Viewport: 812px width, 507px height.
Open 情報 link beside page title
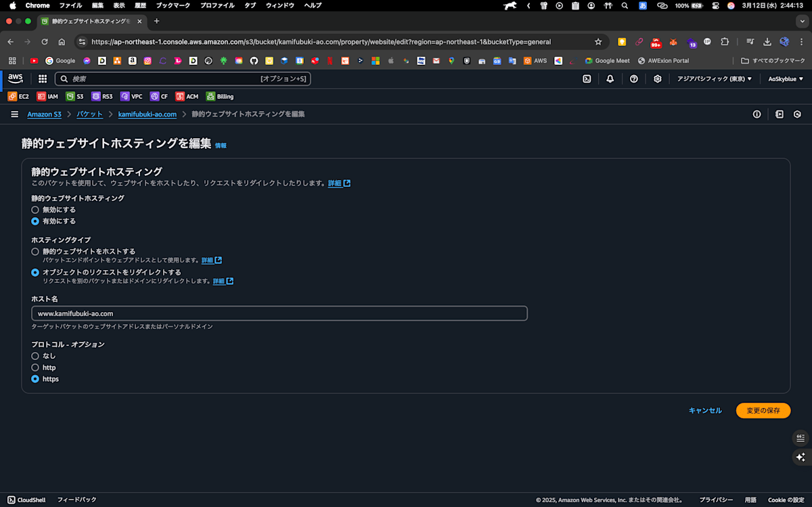click(x=221, y=146)
